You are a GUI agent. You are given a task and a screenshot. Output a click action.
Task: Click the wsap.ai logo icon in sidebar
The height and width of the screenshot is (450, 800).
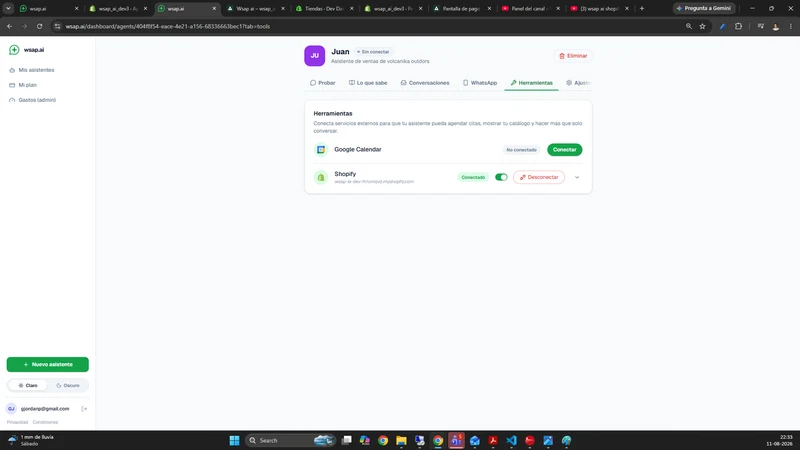coord(14,49)
